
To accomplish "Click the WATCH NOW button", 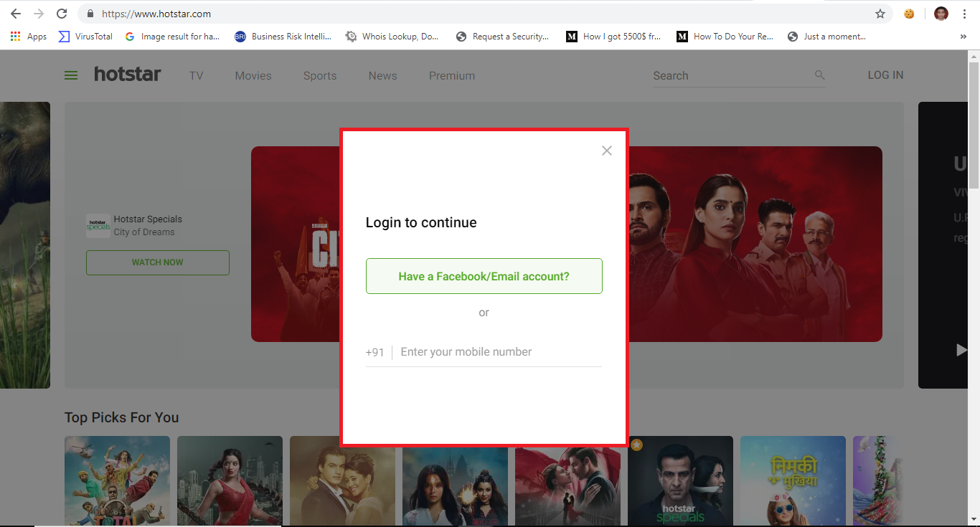I will pyautogui.click(x=158, y=262).
